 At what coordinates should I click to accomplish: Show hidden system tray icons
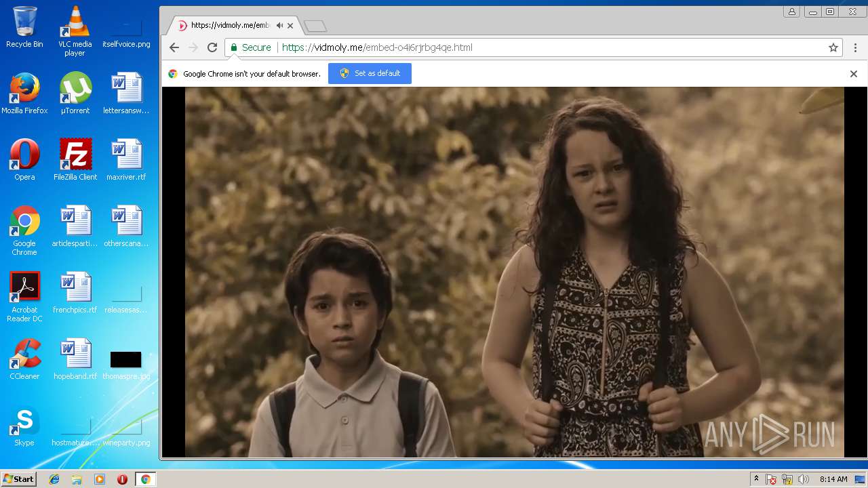click(756, 479)
